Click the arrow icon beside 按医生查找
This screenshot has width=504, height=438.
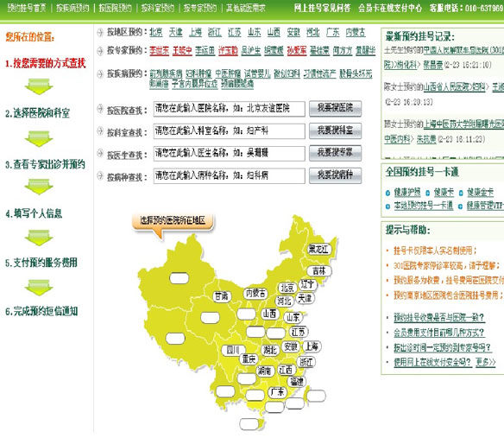pos(100,153)
